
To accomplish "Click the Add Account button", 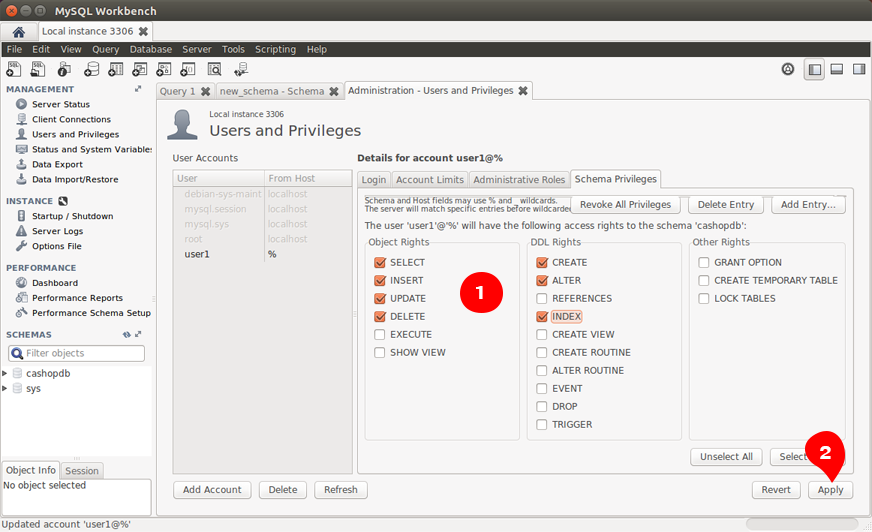I will point(212,490).
